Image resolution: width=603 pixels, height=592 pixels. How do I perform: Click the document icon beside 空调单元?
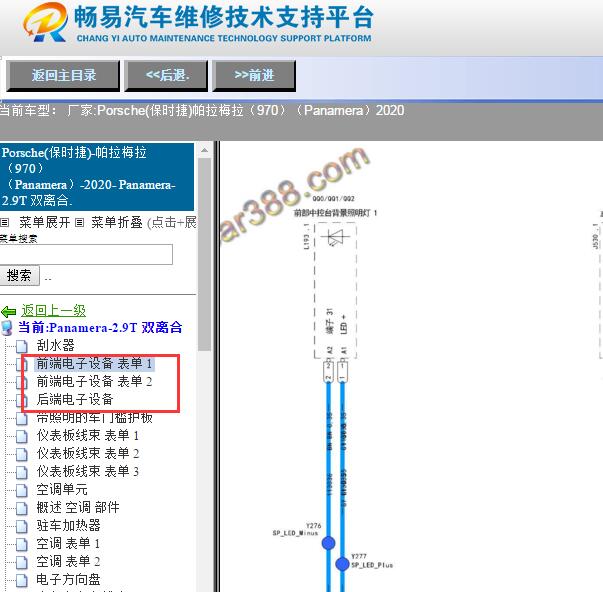pyautogui.click(x=22, y=490)
